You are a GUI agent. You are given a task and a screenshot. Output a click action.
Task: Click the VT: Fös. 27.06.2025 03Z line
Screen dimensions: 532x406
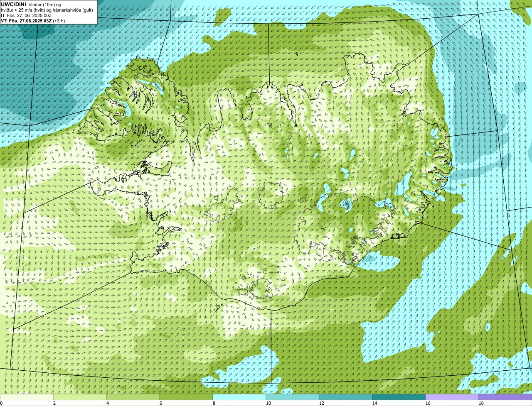click(x=26, y=21)
